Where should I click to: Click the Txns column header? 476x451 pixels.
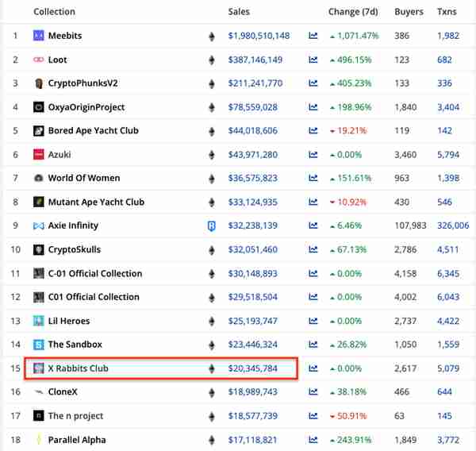pos(447,12)
